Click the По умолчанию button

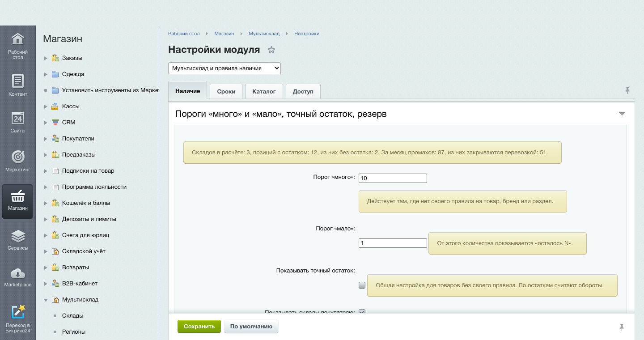tap(251, 327)
